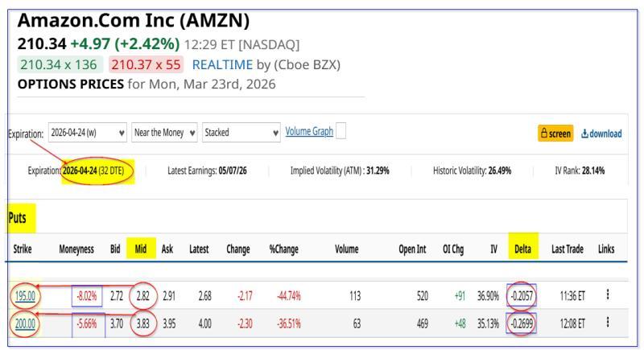
Task: Sort by the Strike column header
Action: coord(22,249)
